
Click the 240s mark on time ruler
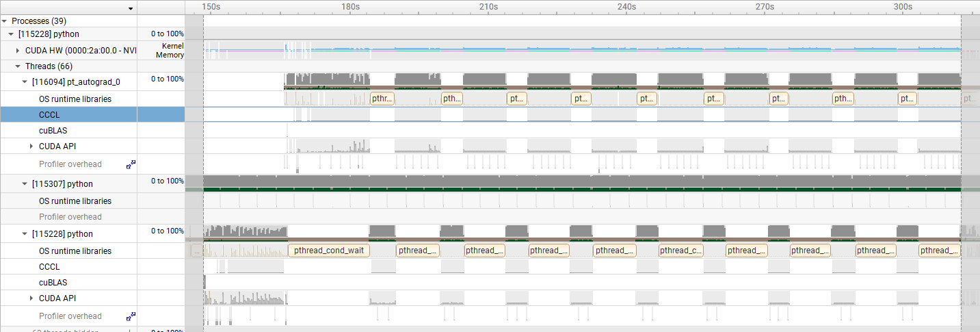(x=626, y=7)
